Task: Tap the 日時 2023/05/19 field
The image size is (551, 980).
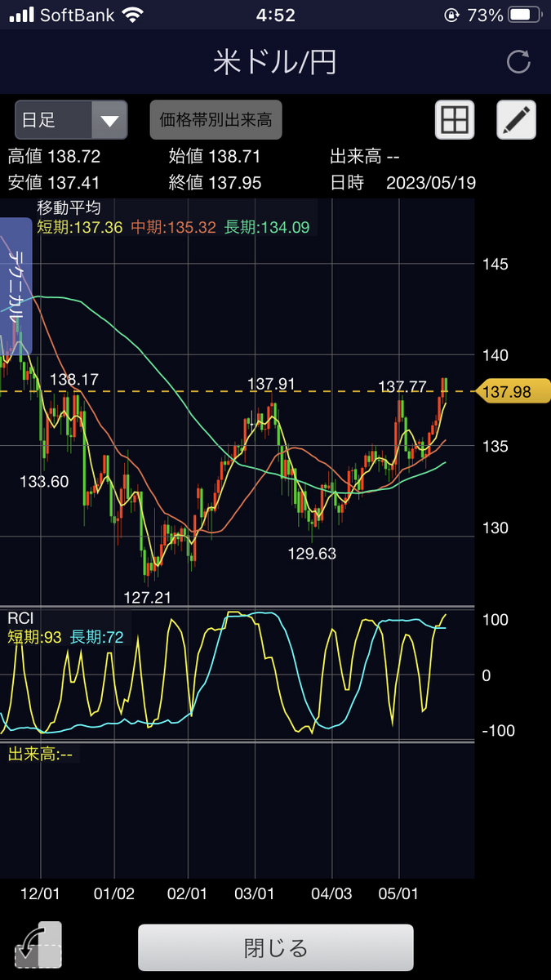Action: pyautogui.click(x=402, y=183)
